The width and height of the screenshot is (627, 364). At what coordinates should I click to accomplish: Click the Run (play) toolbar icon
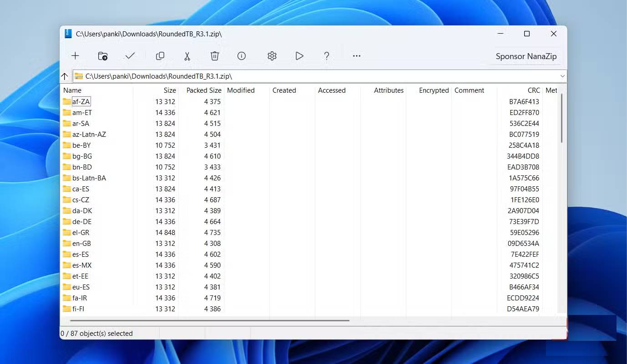[x=299, y=55]
